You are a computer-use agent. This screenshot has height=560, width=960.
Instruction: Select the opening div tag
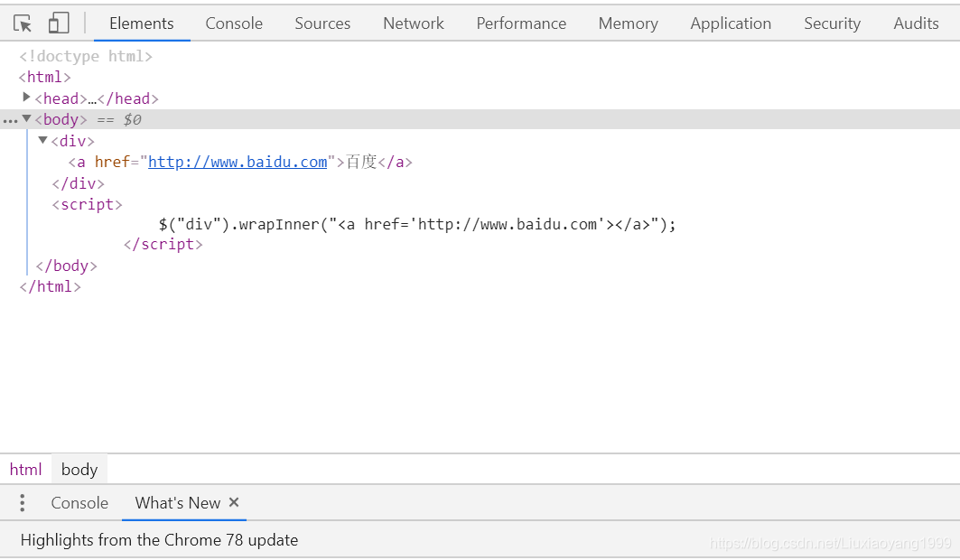[73, 142]
